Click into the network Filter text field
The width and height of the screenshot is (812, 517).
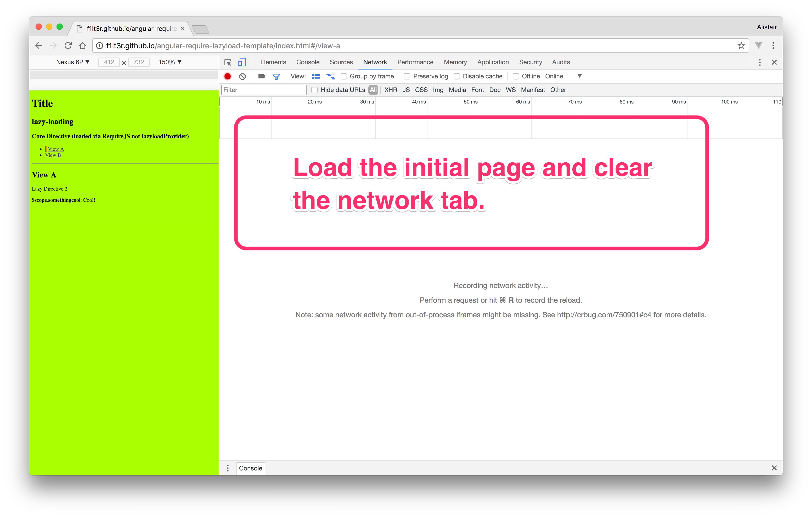[263, 90]
